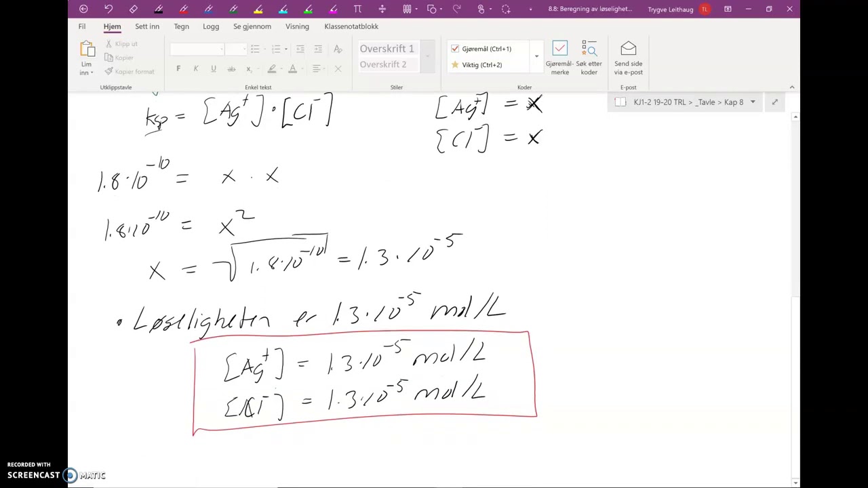Open the font name combo box
This screenshot has width=868, height=488.
tap(197, 49)
